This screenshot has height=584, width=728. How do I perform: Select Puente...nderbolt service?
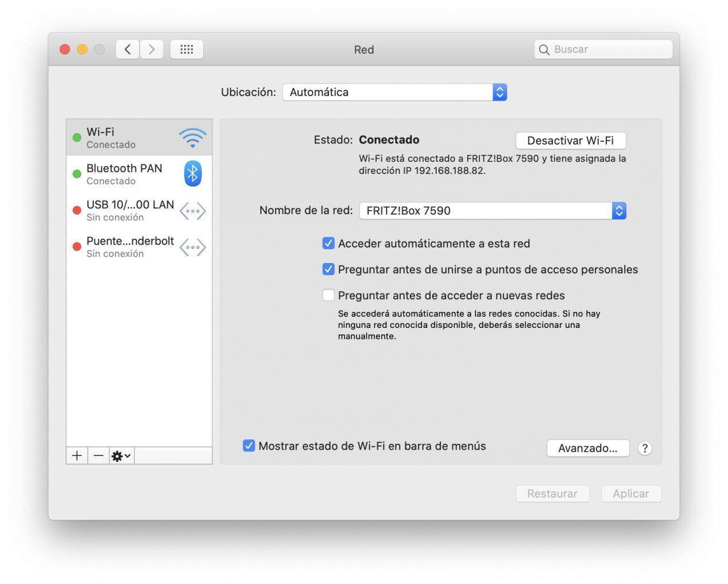[x=139, y=247]
